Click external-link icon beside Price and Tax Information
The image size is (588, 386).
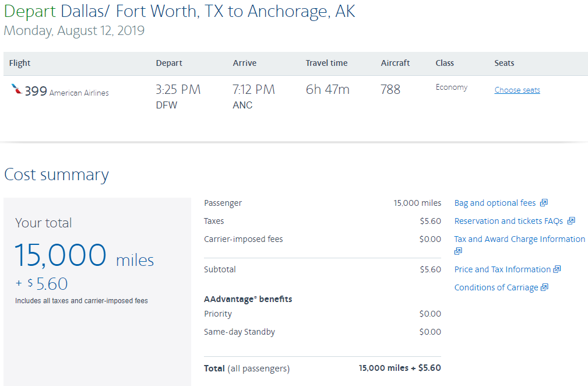557,269
